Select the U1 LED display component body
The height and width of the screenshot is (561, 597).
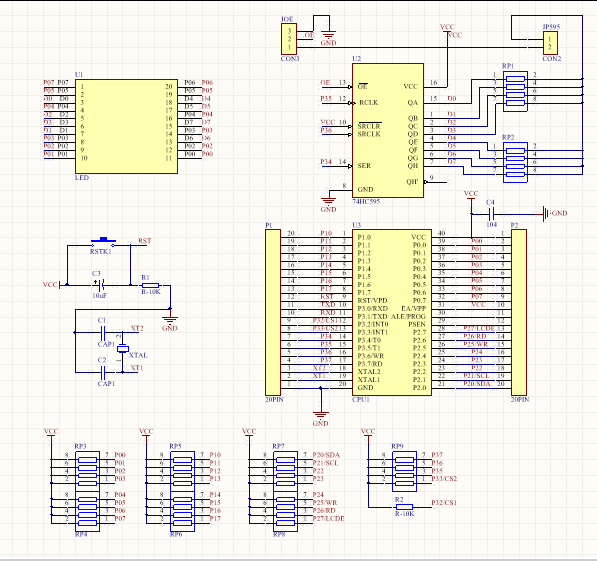(126, 126)
